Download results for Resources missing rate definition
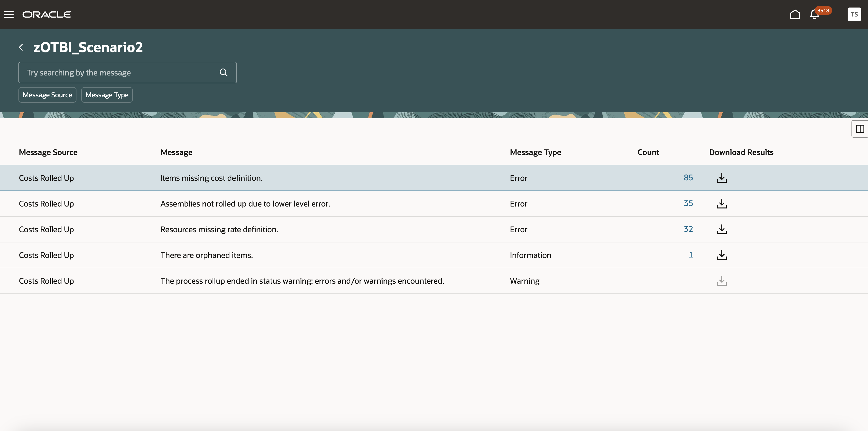 coord(721,230)
